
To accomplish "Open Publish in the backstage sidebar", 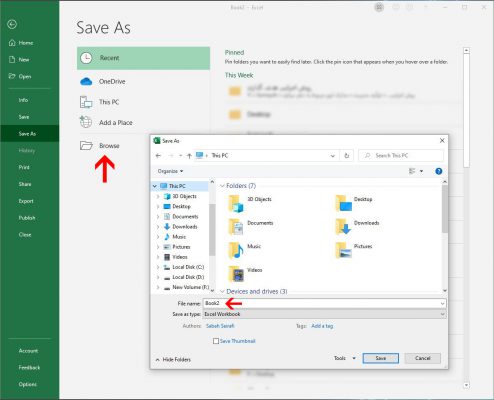I will tap(27, 218).
